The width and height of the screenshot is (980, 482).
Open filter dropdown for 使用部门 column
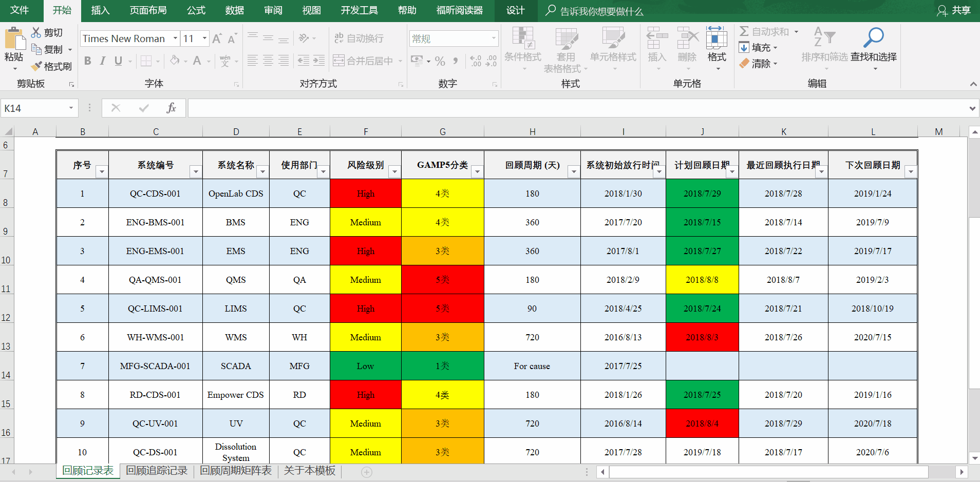pyautogui.click(x=323, y=171)
